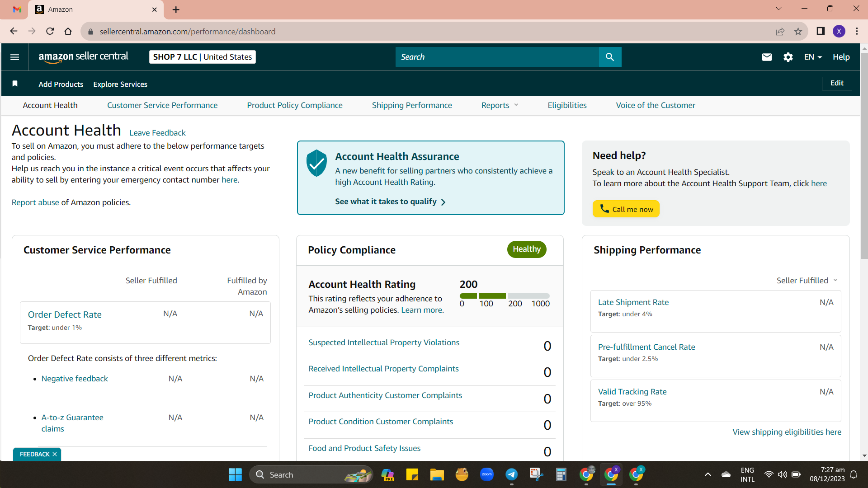Click the Account Health Rating bar
Viewport: 868px width, 488px height.
(505, 296)
